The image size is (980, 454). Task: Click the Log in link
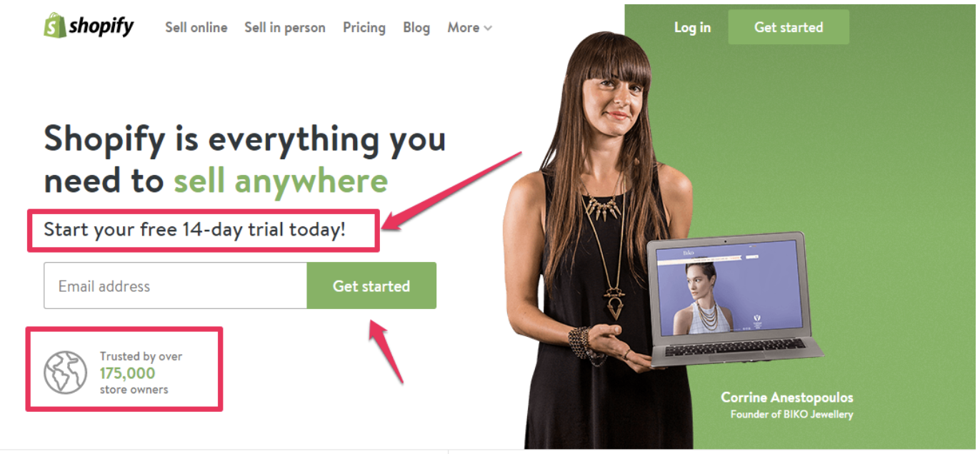[x=692, y=27]
